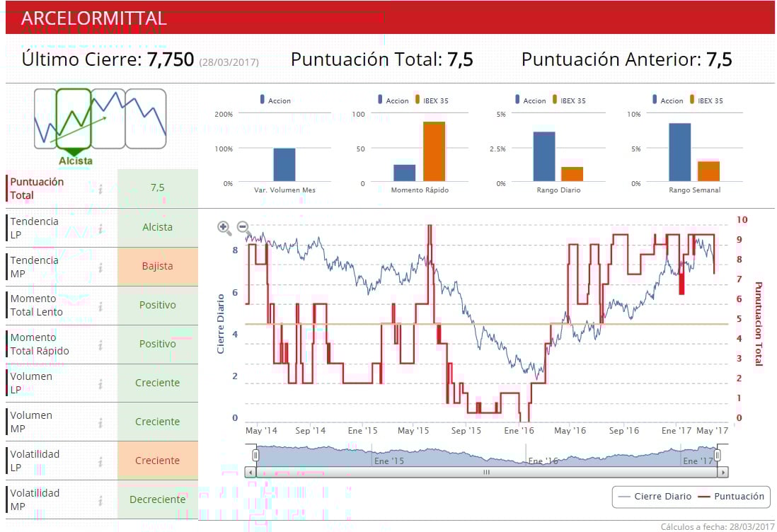The image size is (777, 532).
Task: Click the Decreciente cell for Volatilidad MP
Action: click(158, 499)
